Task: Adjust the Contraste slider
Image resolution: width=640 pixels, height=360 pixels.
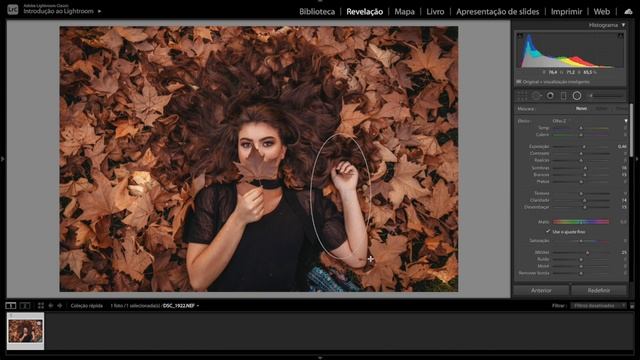Action: coord(581,153)
